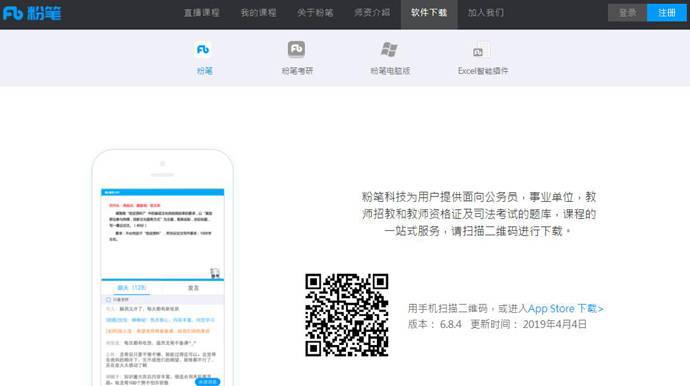Click the 注册 register button

(667, 13)
